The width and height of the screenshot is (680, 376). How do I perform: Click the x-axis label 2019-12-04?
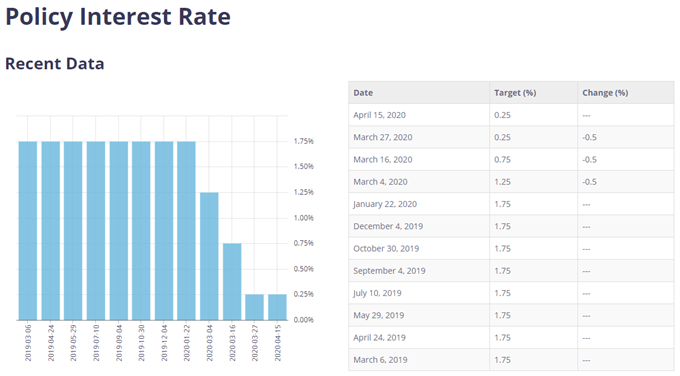pos(164,343)
